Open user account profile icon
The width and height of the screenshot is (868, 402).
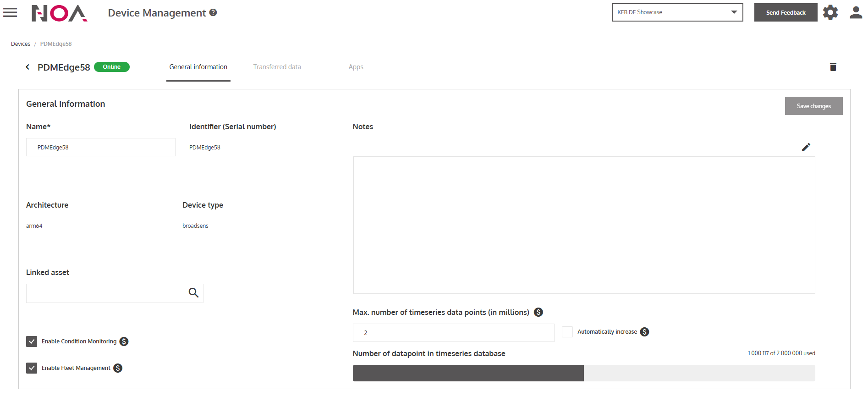click(856, 12)
